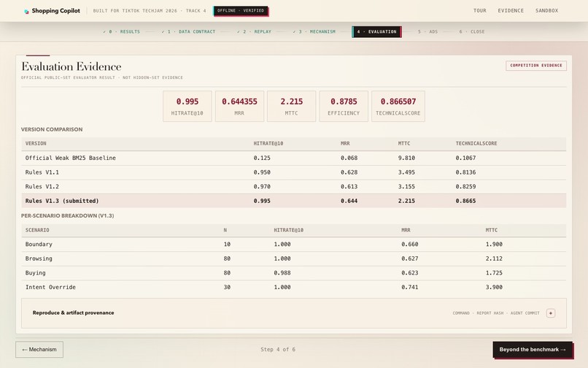Screen dimensions: 588x368
Task: Click the Browsing scenario row
Action: 293,258
